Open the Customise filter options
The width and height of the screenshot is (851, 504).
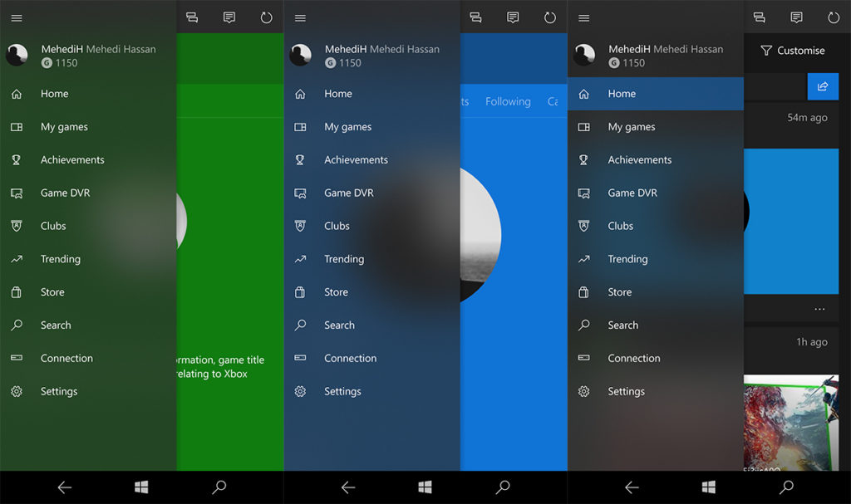point(794,51)
